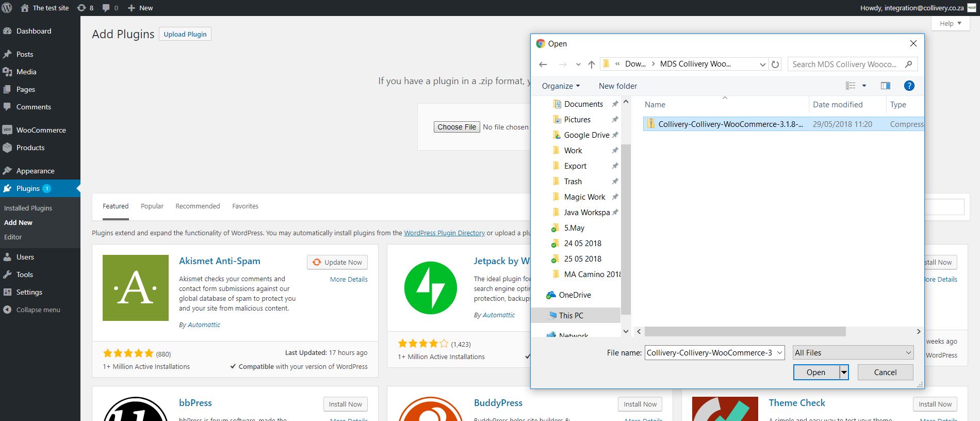Click into the File name field

pos(714,353)
